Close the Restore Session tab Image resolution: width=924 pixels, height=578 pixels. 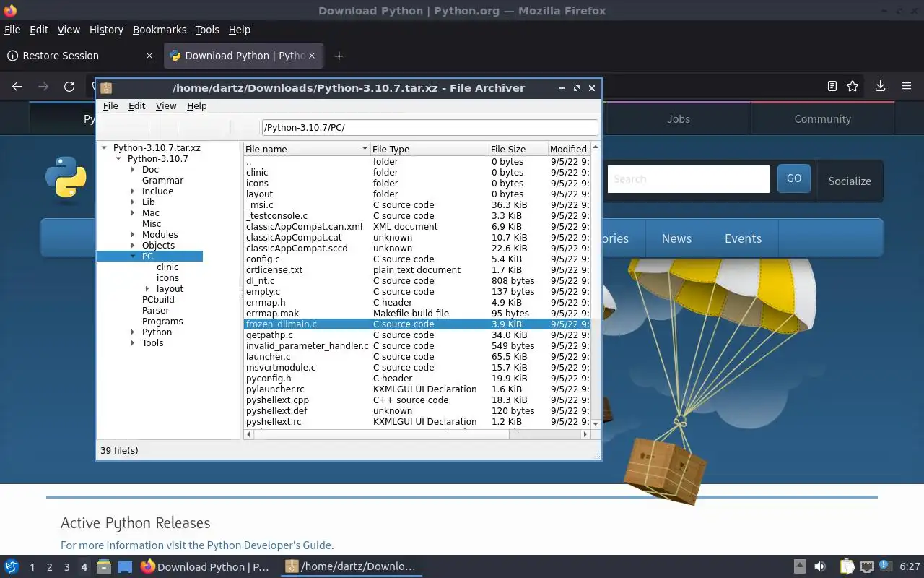click(x=149, y=56)
